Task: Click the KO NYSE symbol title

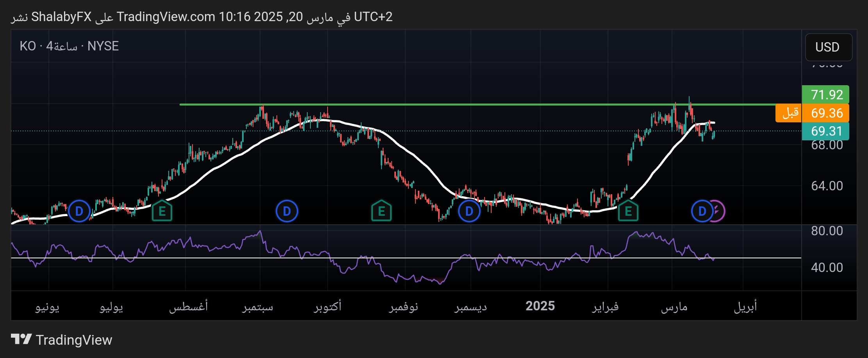Action: [69, 46]
